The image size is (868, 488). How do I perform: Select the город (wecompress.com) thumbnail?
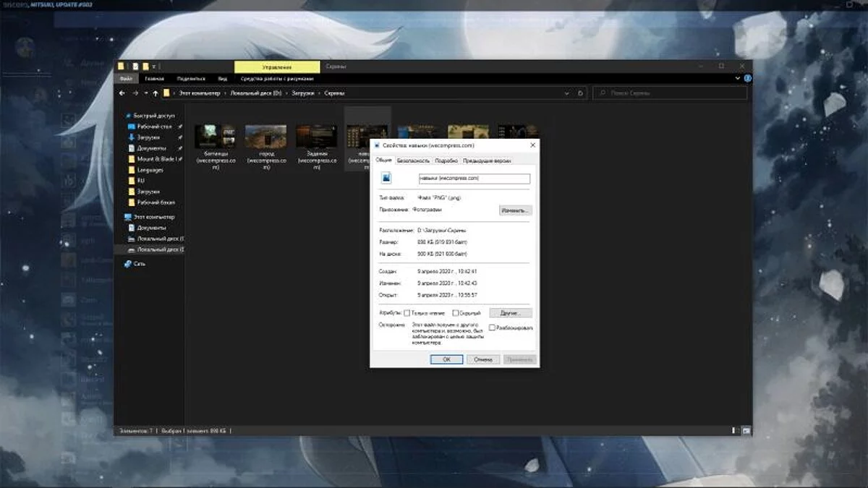[265, 137]
